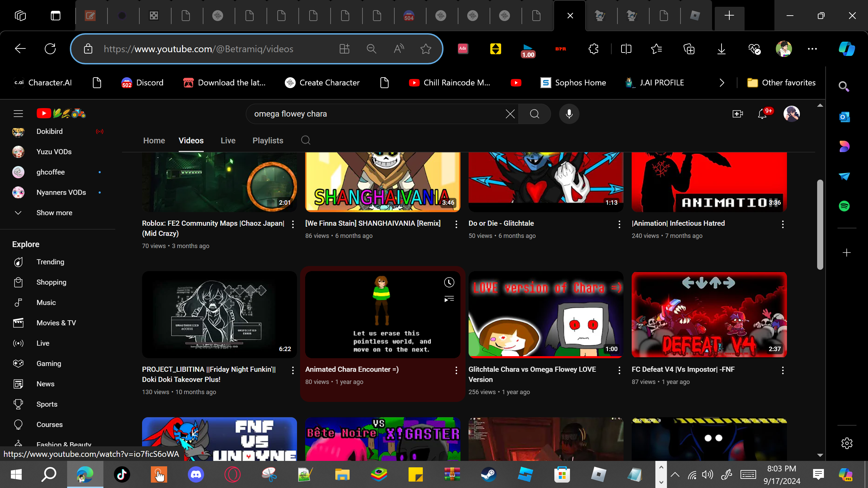Click Watch Later clock on Chara Encounter thumbnail
Image resolution: width=868 pixels, height=488 pixels.
tap(449, 283)
